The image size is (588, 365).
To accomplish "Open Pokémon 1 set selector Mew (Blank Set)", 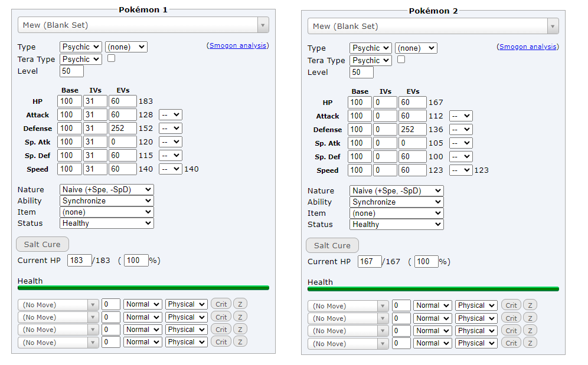I will click(x=143, y=25).
